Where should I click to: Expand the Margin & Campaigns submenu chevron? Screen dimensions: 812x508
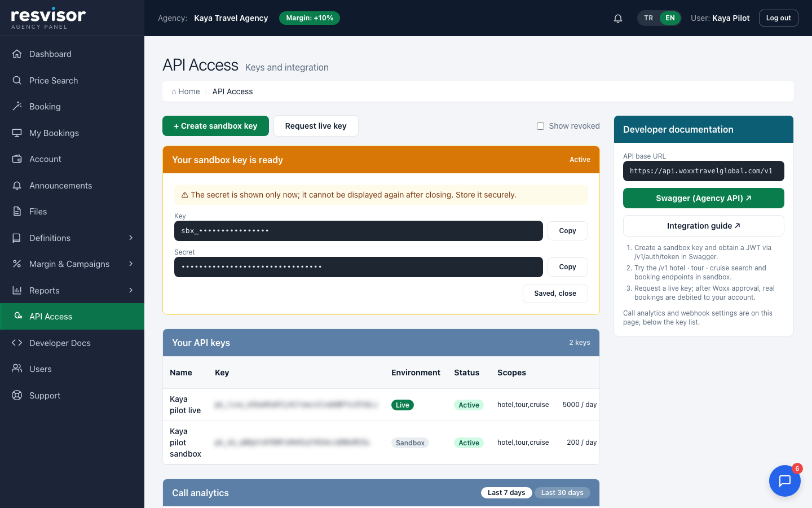(131, 264)
